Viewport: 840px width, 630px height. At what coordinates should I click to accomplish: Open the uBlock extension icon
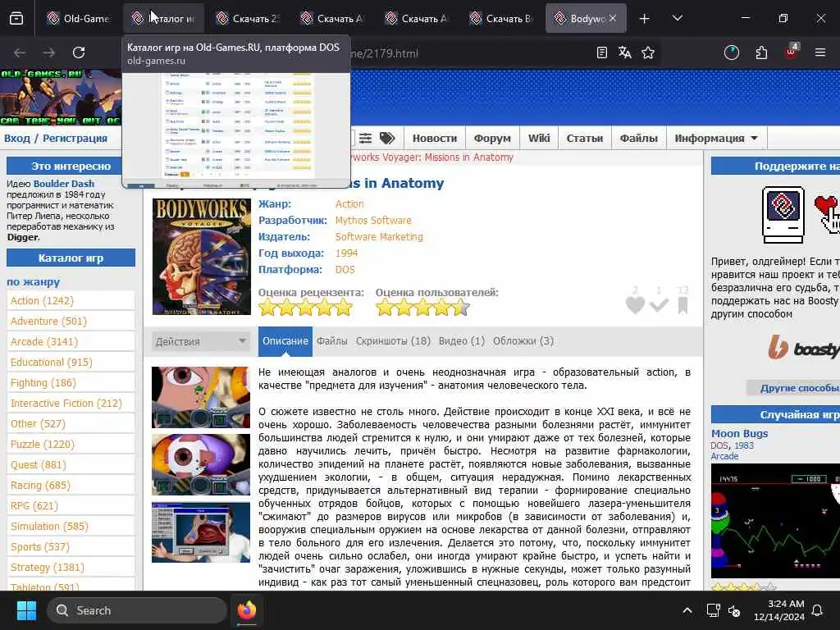point(791,52)
